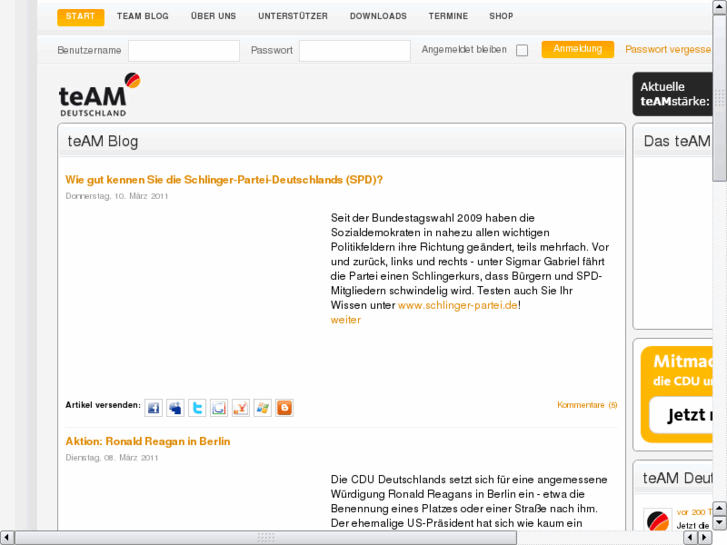Go to TERMINE in the navigation

[448, 16]
